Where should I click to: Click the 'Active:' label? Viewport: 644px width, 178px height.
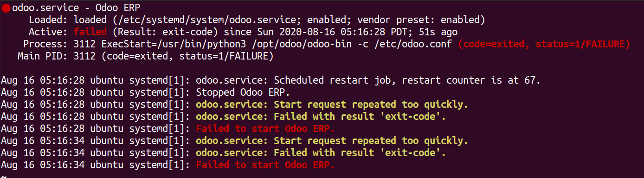coord(48,32)
